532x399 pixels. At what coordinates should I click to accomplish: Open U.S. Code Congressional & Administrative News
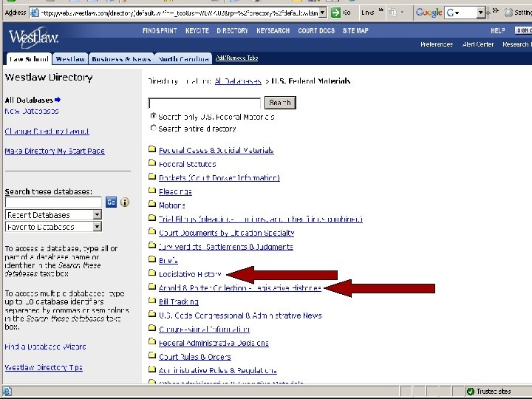[240, 316]
